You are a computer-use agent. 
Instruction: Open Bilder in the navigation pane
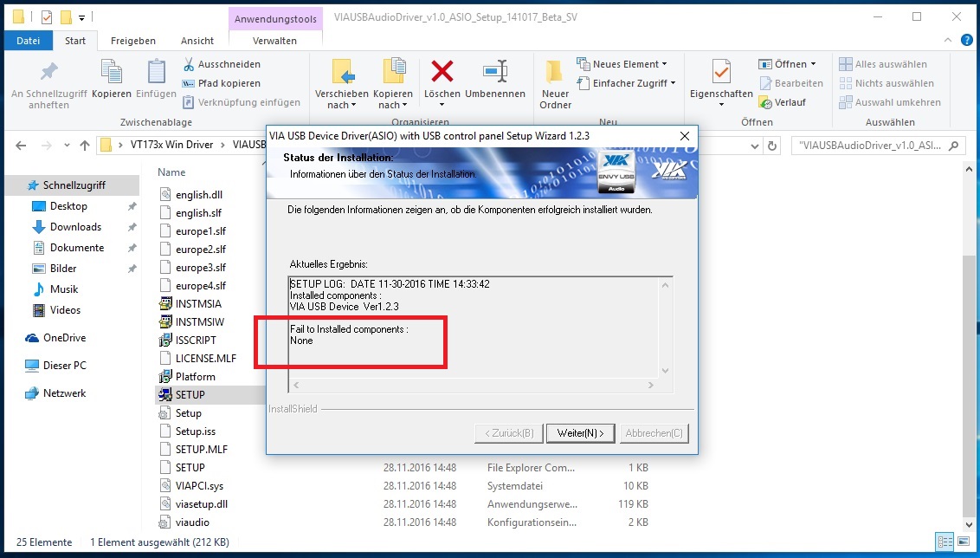point(63,268)
